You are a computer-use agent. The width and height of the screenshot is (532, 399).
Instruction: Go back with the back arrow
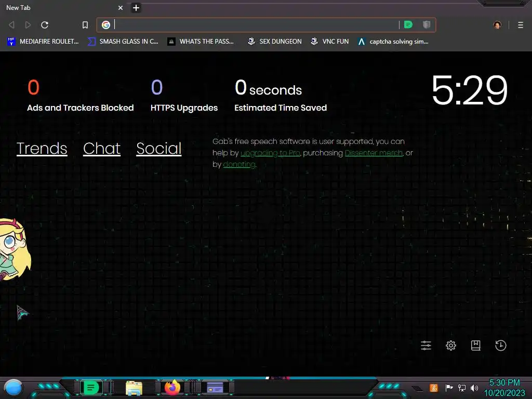(x=11, y=25)
